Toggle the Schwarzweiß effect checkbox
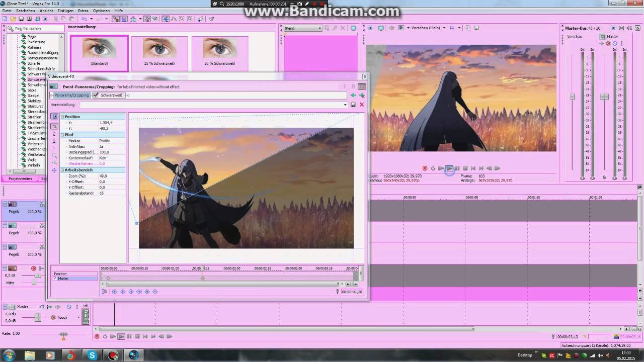 coord(96,95)
